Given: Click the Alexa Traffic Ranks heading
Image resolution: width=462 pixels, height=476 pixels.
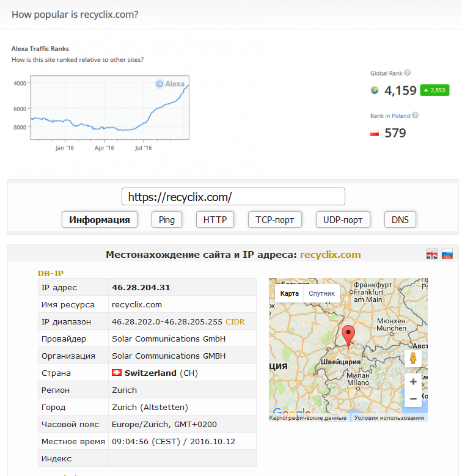Looking at the screenshot, I should tap(40, 48).
